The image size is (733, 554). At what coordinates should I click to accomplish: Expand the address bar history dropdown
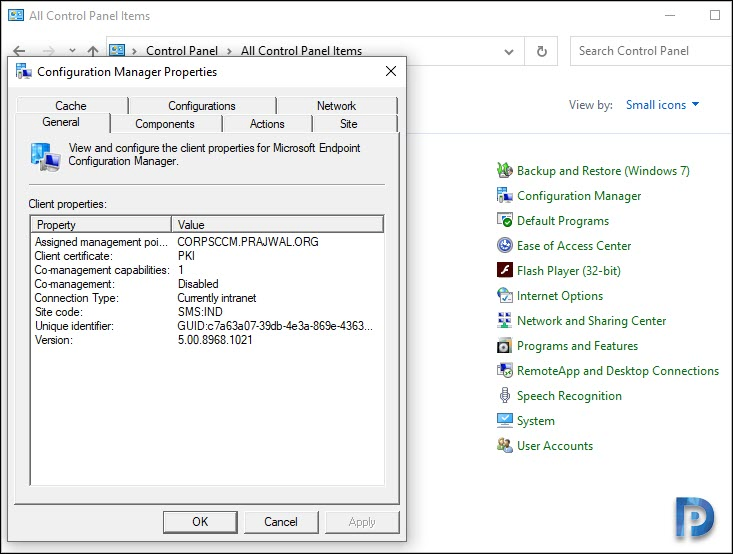coord(509,51)
